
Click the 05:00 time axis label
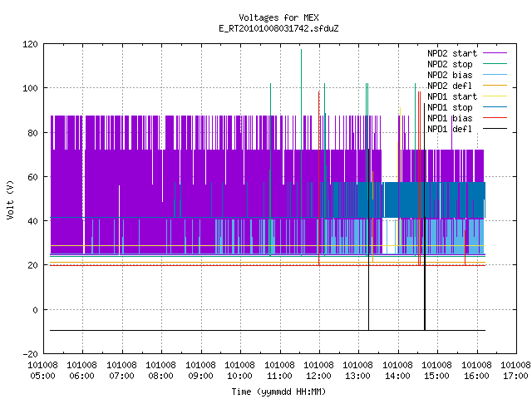pos(42,377)
